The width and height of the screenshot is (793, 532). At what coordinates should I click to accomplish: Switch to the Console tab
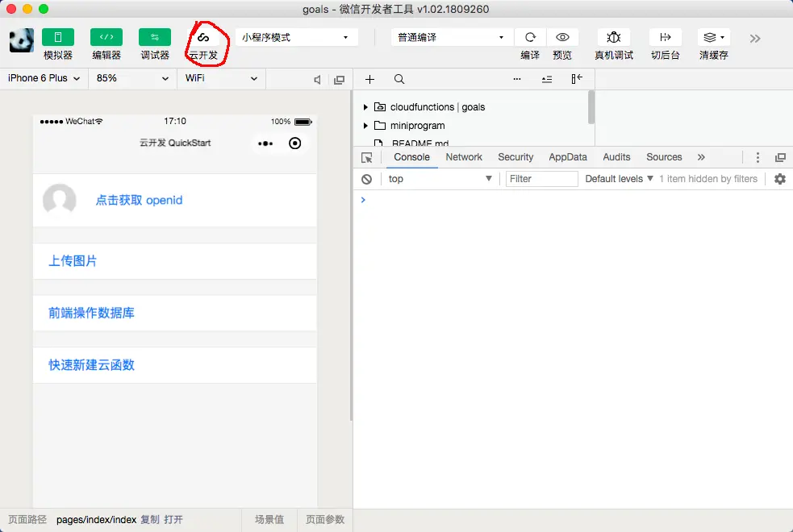click(x=411, y=157)
